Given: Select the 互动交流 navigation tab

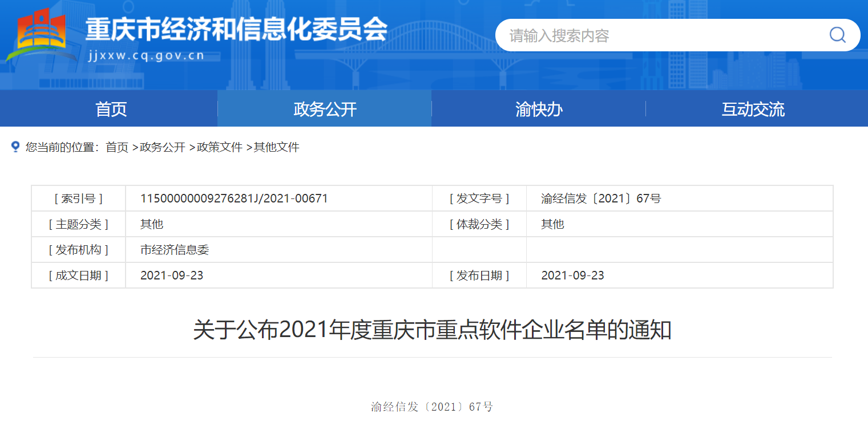Looking at the screenshot, I should pos(753,108).
